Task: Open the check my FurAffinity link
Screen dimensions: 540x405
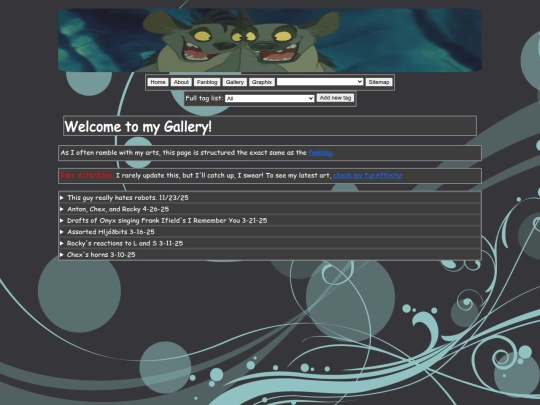Action: (x=368, y=175)
